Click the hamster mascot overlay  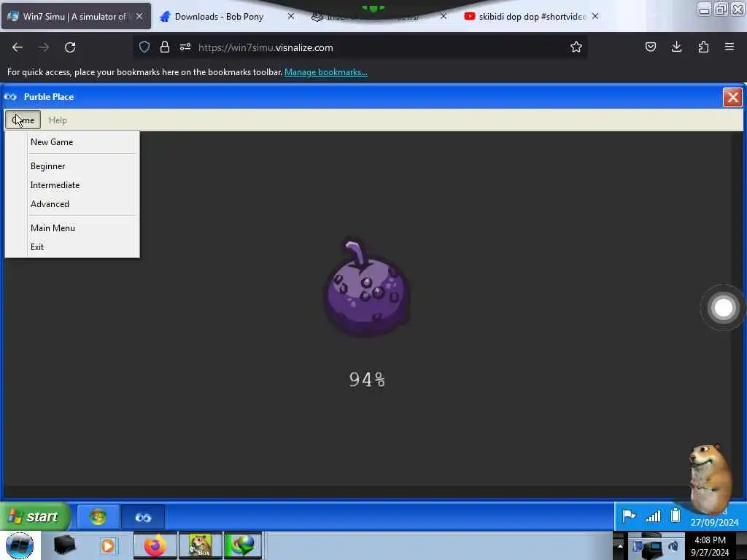[709, 478]
